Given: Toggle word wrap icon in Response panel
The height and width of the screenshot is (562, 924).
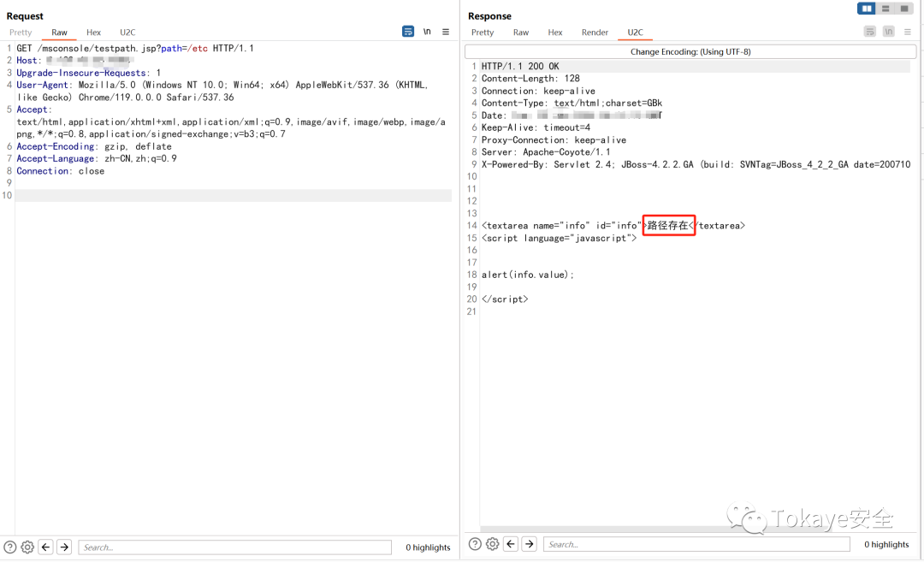Looking at the screenshot, I should (x=870, y=31).
